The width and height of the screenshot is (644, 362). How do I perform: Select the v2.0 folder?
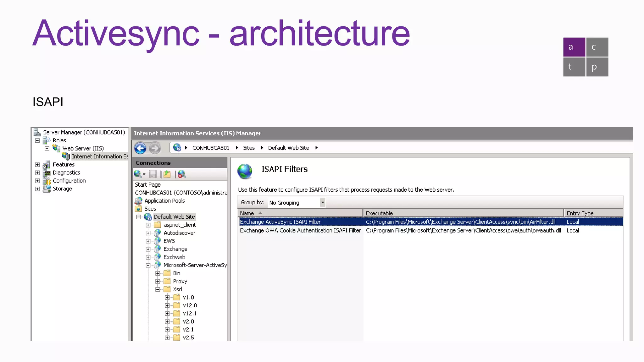[188, 321]
